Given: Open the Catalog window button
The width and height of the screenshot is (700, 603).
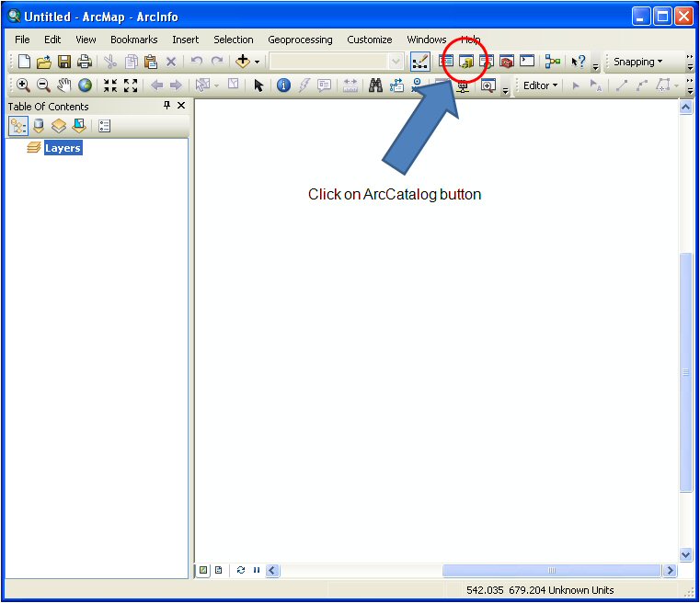Looking at the screenshot, I should point(466,62).
